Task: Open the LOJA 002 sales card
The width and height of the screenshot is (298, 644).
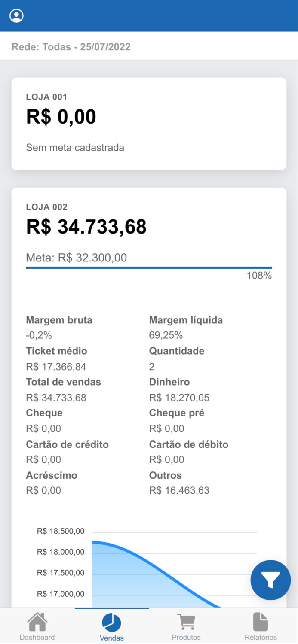Action: coord(149,398)
